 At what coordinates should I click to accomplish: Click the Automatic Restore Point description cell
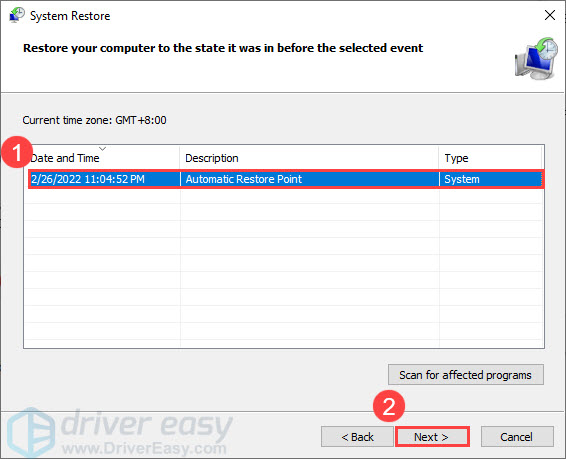point(244,179)
